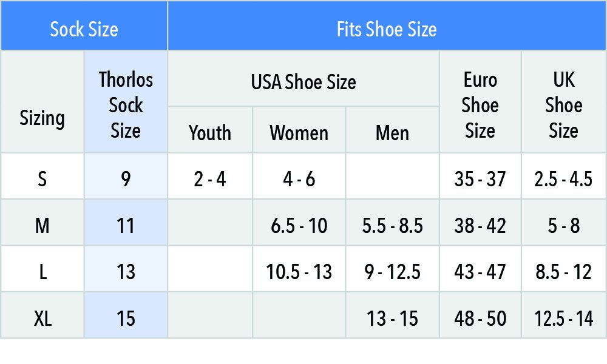
Task: Select the Thorlos Sock Size column header
Action: click(126, 102)
